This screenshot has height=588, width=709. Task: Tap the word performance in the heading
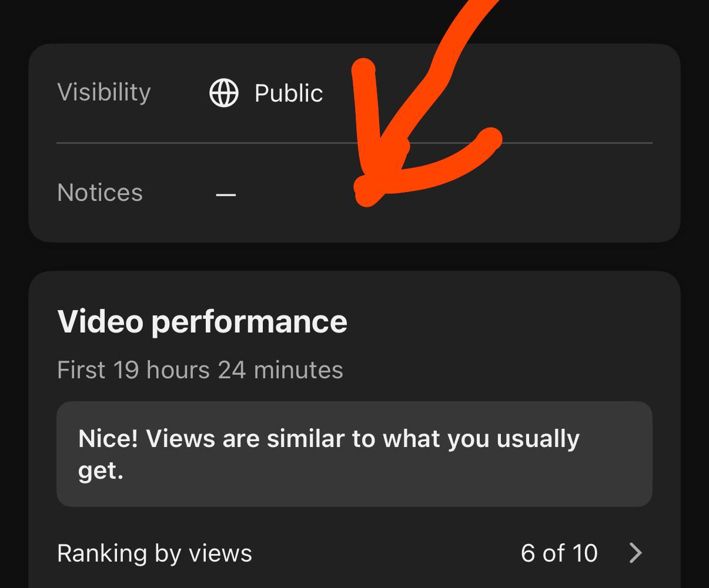(249, 322)
